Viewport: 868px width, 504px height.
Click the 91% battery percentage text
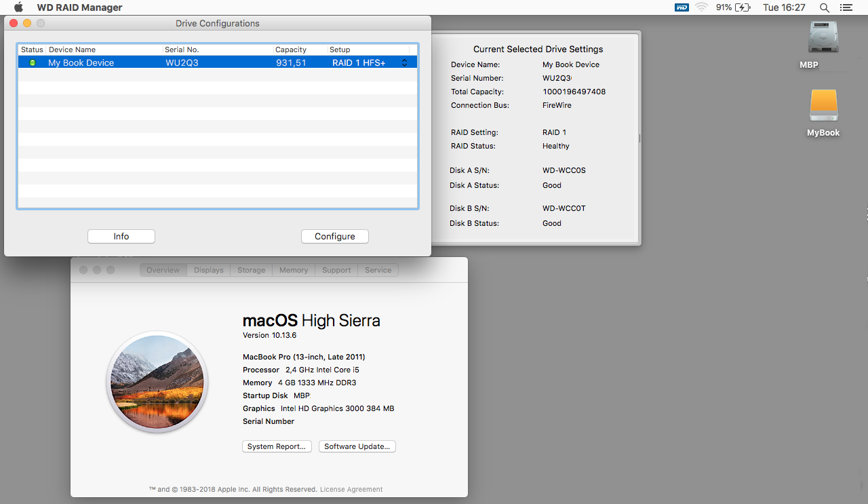724,7
